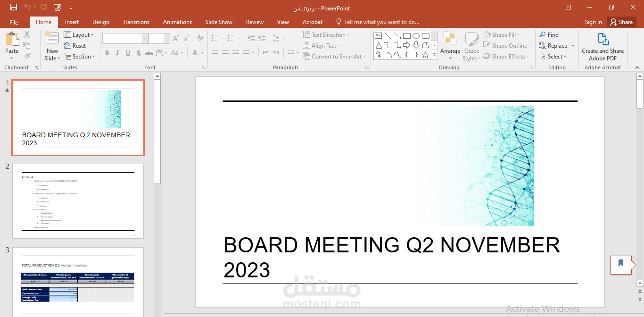Click Convert to SmartArt button
Screen dimensions: 644x317
(334, 57)
